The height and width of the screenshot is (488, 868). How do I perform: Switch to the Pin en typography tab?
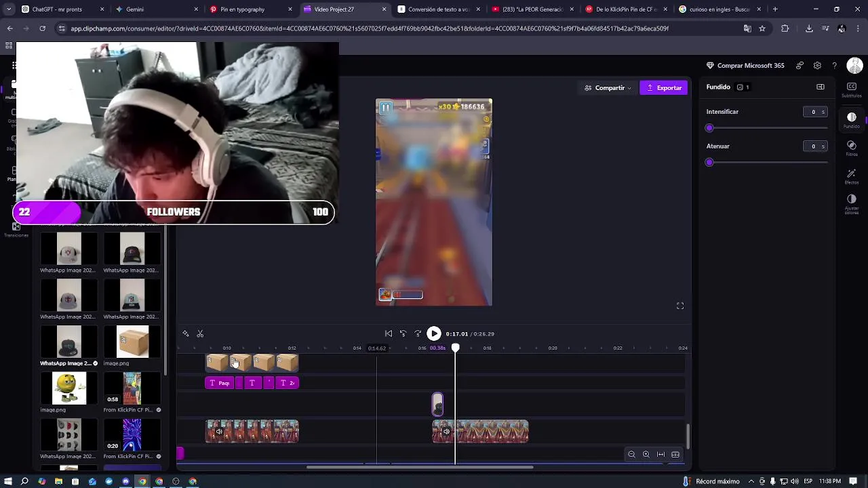click(x=250, y=9)
